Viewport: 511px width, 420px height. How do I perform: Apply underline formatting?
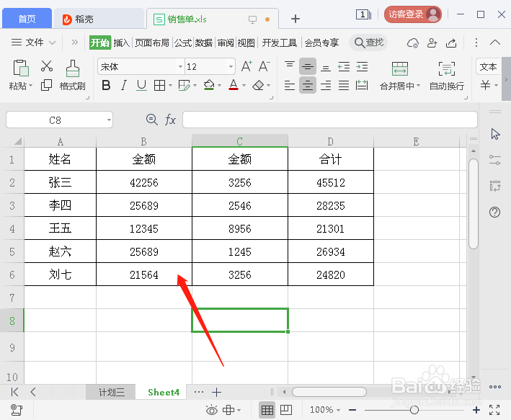[x=141, y=85]
